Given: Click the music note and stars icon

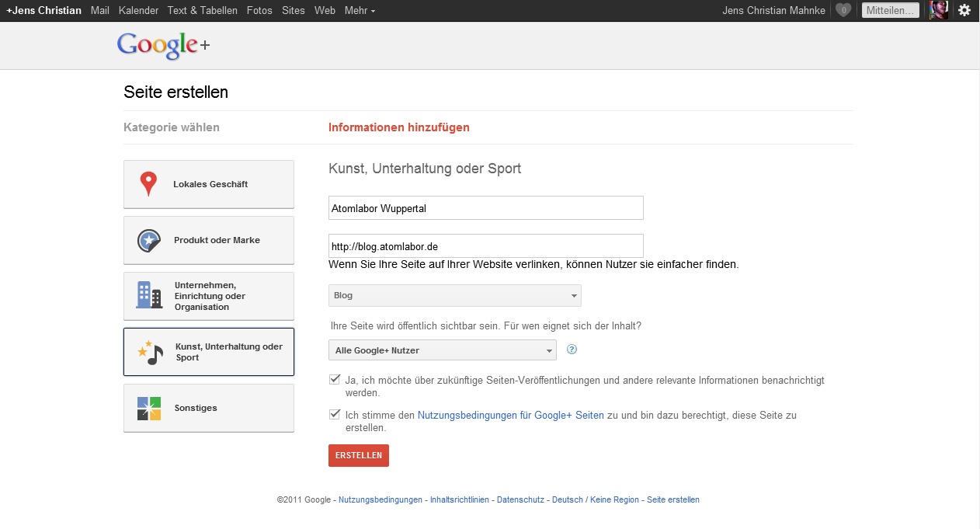Looking at the screenshot, I should point(150,352).
